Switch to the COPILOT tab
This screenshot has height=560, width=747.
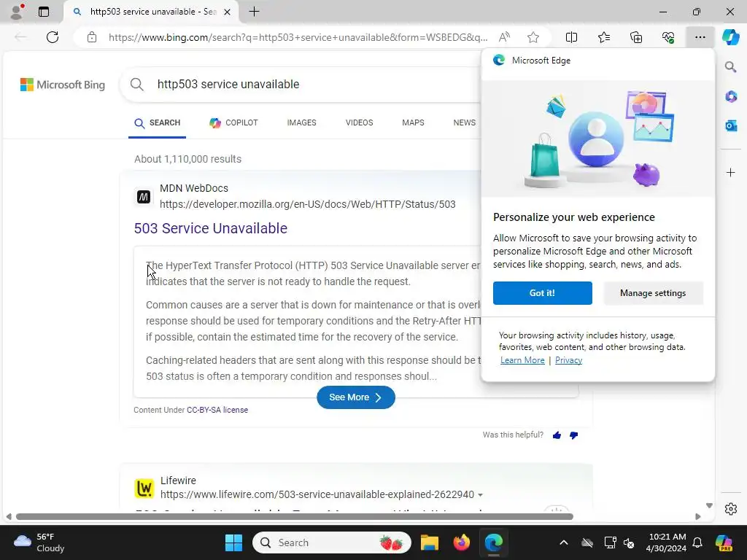point(233,122)
